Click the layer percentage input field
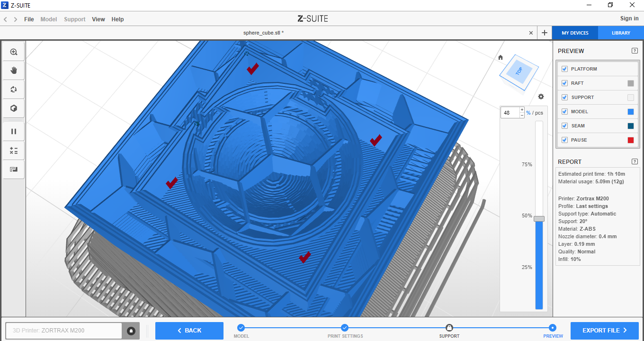The image size is (644, 341). click(x=510, y=113)
